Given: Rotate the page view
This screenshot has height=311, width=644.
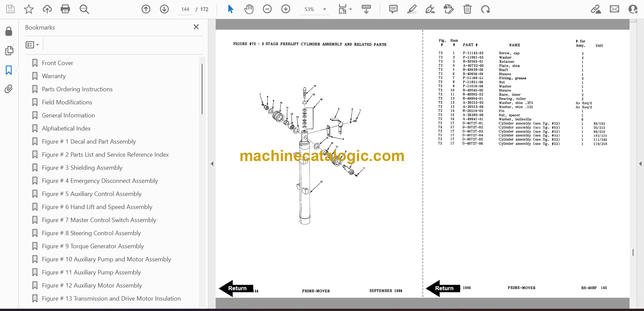Looking at the screenshot, I should click(x=485, y=9).
